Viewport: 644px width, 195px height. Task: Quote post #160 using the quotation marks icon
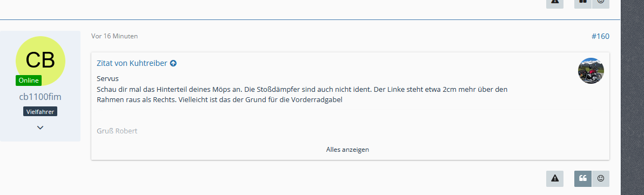tap(583, 179)
